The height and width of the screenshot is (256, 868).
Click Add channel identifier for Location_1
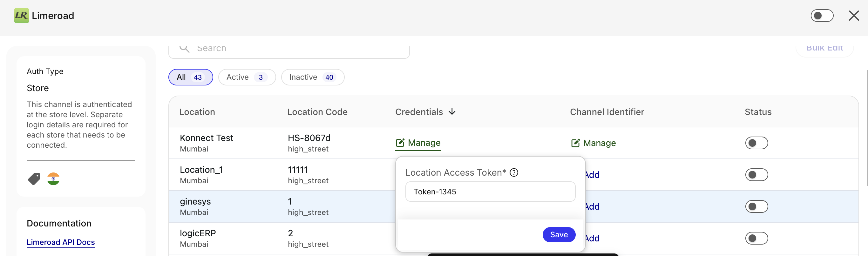[592, 175]
